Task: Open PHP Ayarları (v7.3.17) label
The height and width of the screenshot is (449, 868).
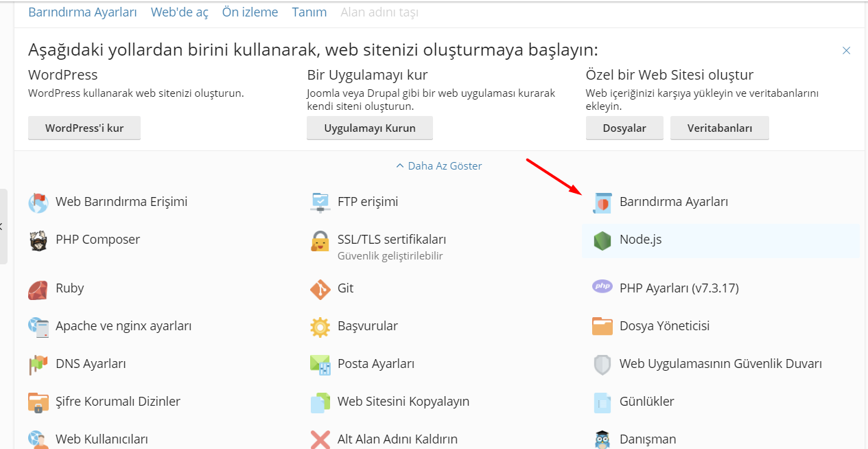Action: [679, 288]
